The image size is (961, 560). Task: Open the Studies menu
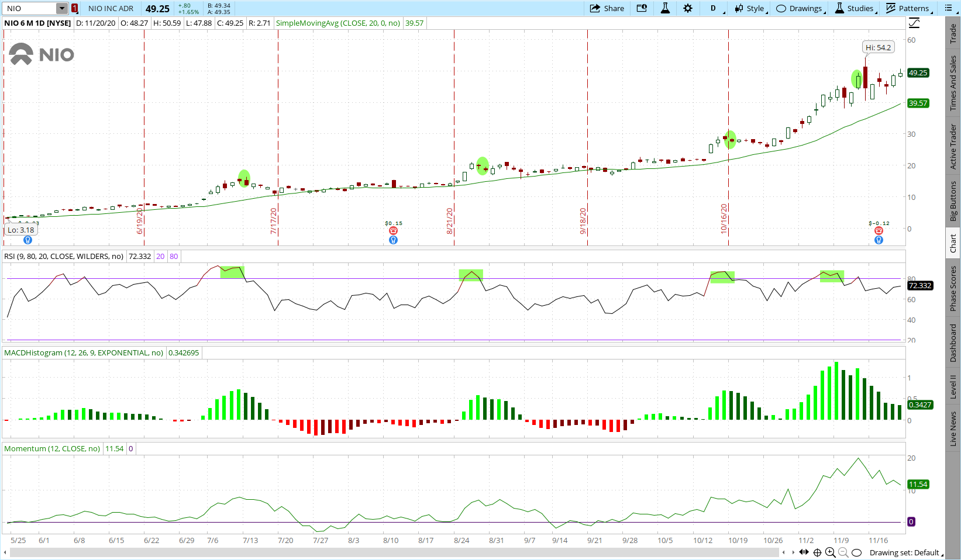pos(855,8)
